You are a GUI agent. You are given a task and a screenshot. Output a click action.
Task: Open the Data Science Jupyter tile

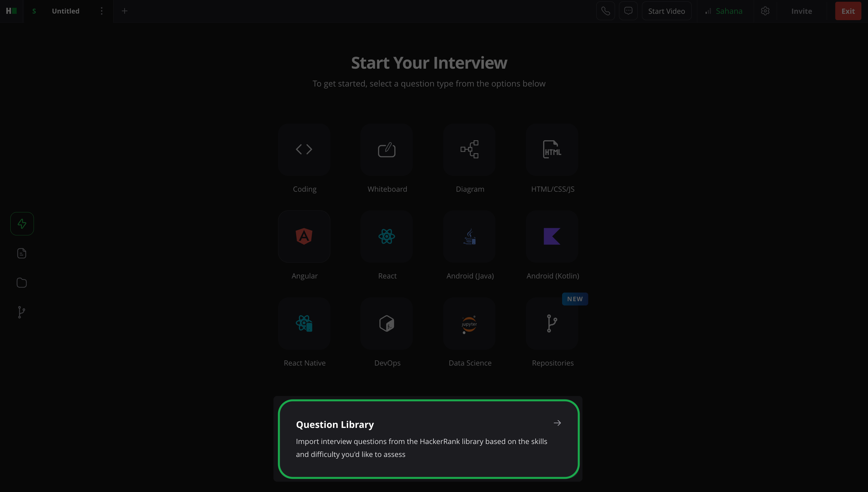[469, 323]
